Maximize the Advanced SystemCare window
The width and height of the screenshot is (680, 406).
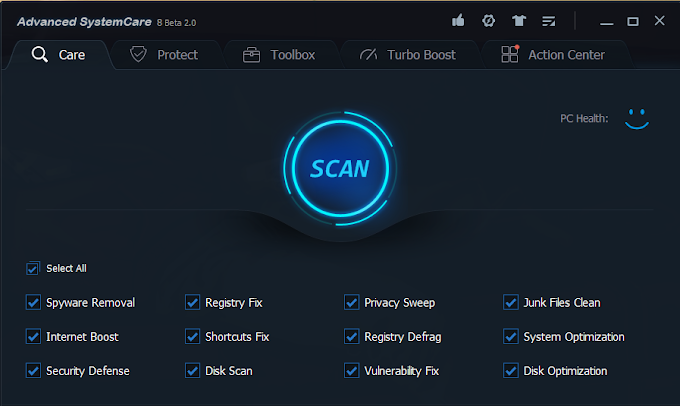(x=633, y=21)
